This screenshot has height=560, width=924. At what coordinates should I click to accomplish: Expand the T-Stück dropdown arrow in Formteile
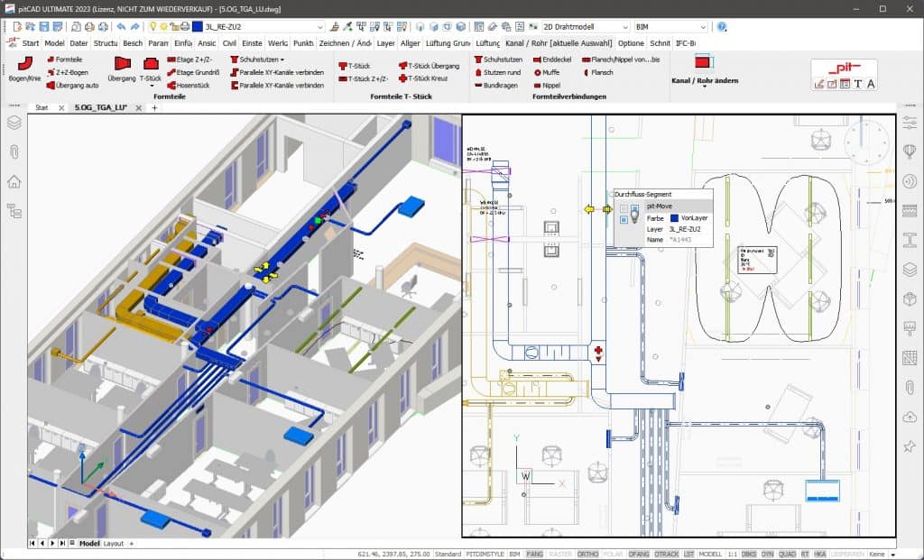coord(151,86)
